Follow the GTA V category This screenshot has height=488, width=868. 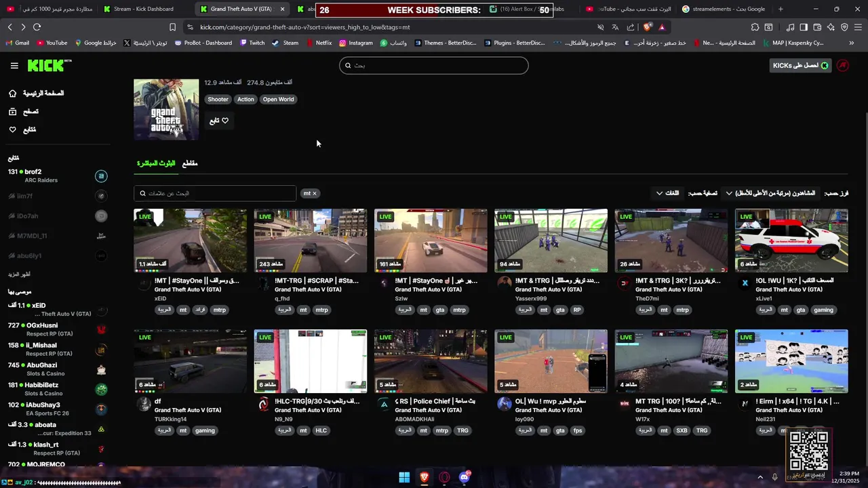pyautogui.click(x=219, y=121)
